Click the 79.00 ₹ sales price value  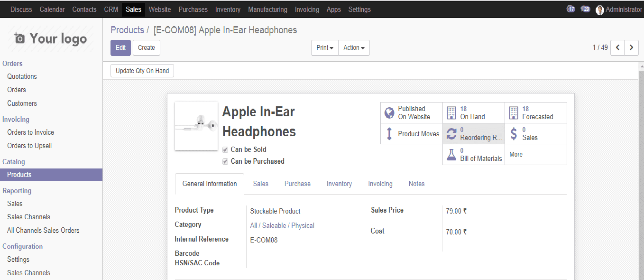pyautogui.click(x=456, y=211)
